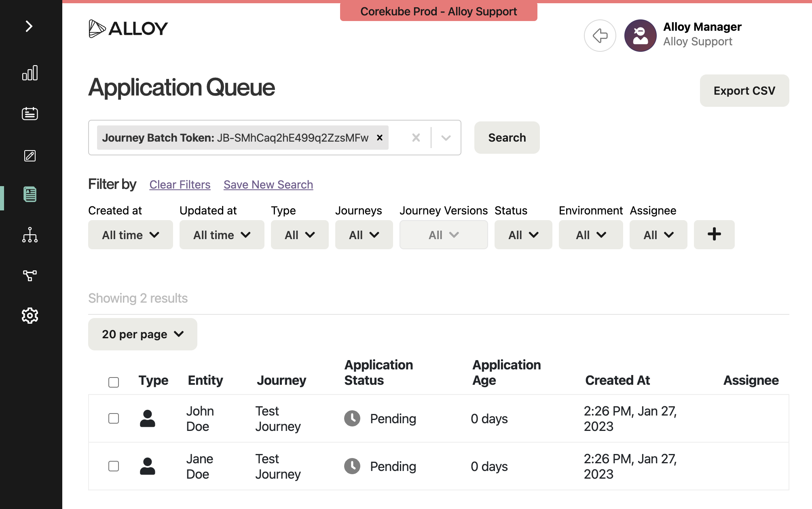812x509 pixels.
Task: Open the Assignee filter dropdown
Action: coord(658,235)
